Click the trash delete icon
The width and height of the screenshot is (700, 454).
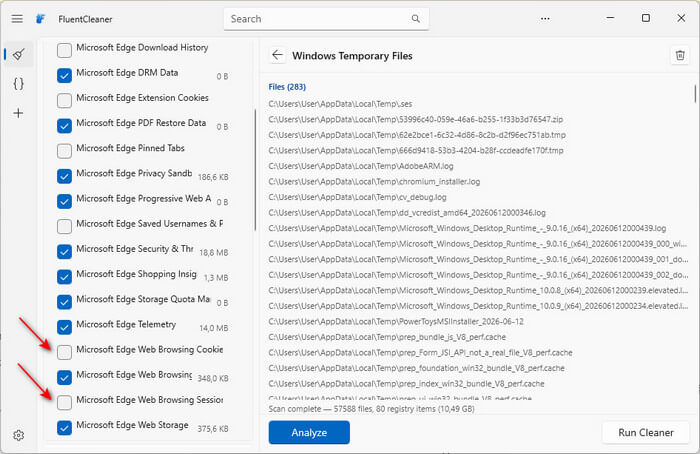[680, 55]
